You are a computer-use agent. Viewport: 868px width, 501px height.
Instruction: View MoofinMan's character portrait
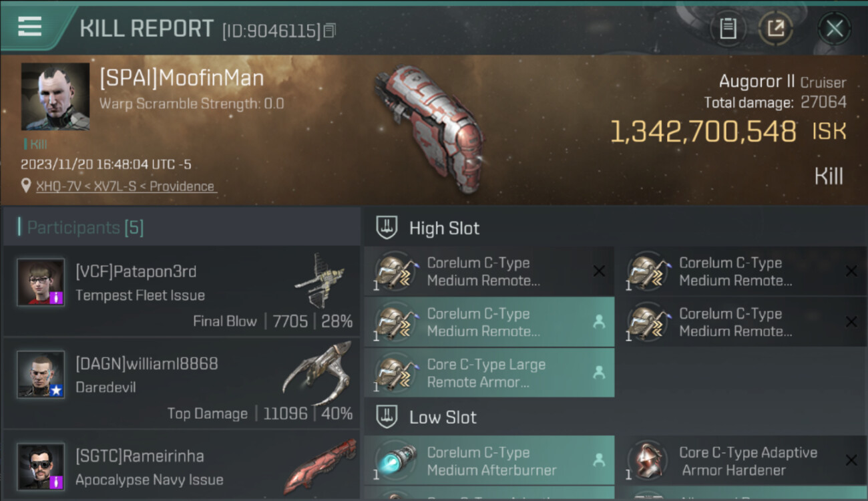55,97
